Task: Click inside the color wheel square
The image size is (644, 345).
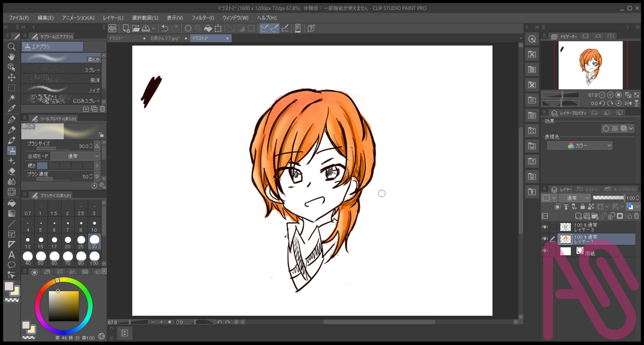Action: tap(64, 306)
